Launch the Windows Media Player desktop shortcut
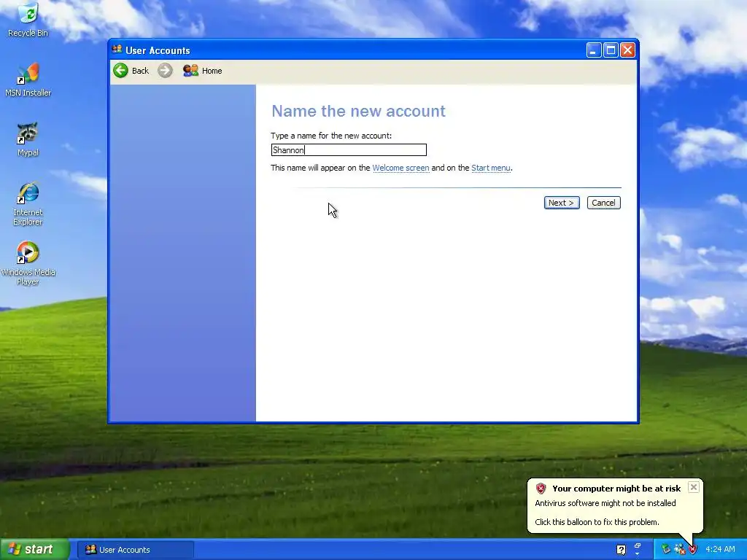The height and width of the screenshot is (560, 747). tap(28, 263)
